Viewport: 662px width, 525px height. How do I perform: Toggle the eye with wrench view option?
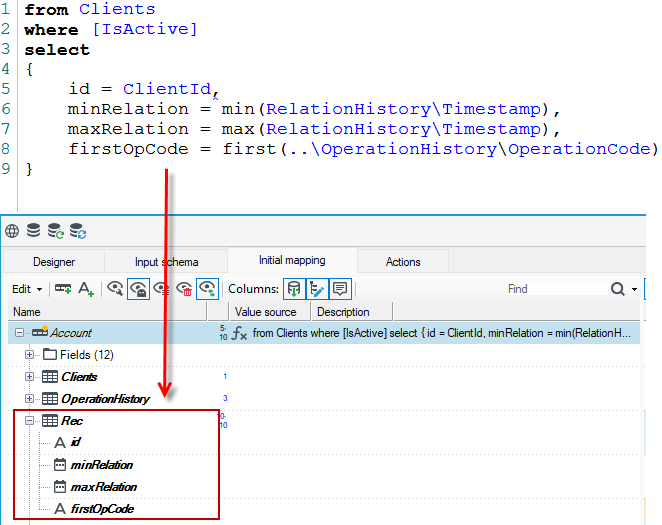[115, 289]
